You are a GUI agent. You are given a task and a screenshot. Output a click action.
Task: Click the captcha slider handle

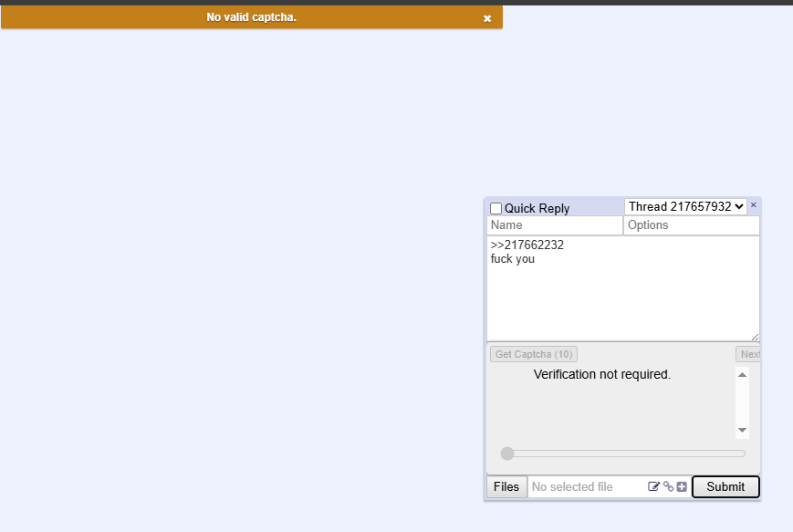(x=506, y=454)
